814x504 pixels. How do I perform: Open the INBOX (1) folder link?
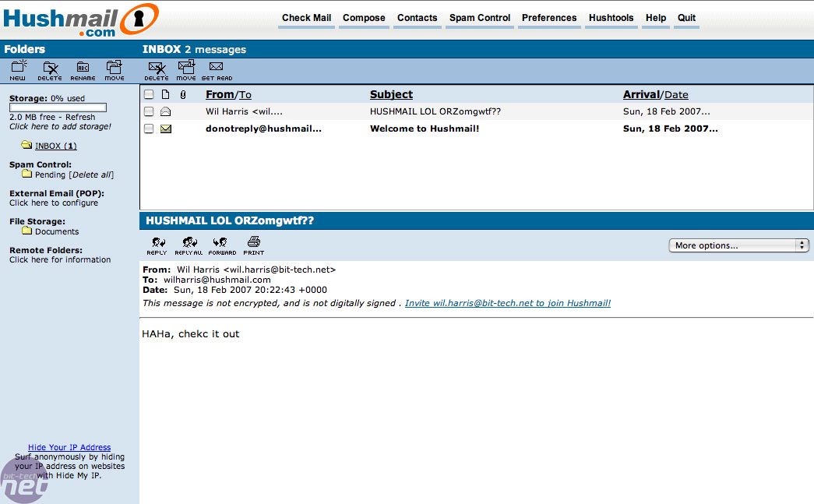[x=55, y=146]
